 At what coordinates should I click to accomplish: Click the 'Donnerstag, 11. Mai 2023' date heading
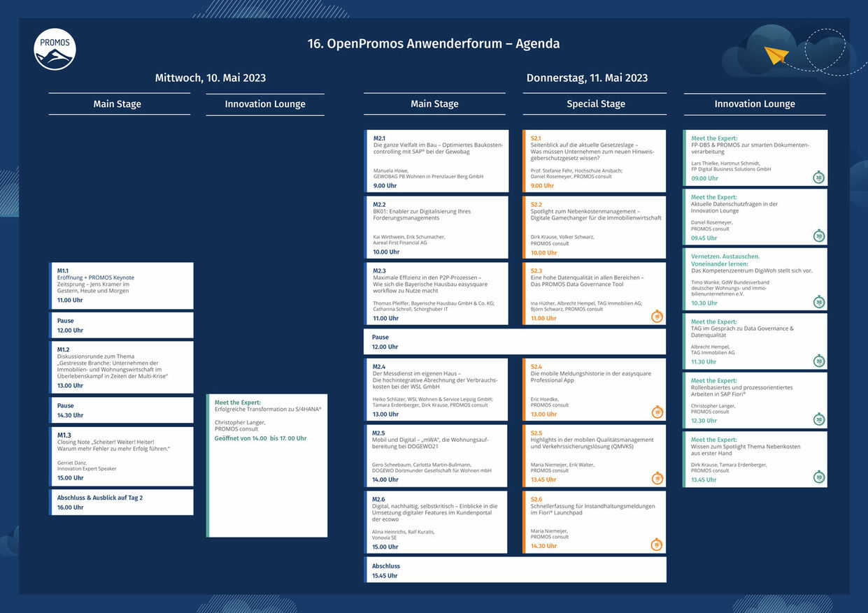pyautogui.click(x=587, y=78)
